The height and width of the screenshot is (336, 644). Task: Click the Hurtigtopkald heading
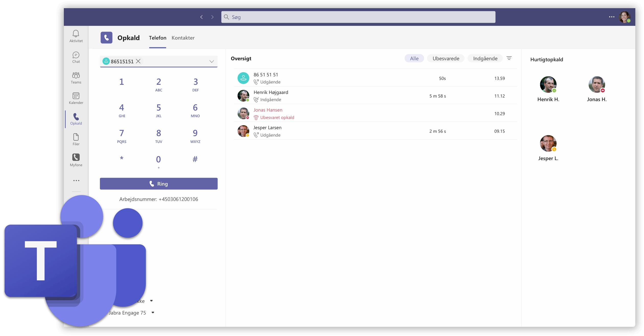[546, 59]
